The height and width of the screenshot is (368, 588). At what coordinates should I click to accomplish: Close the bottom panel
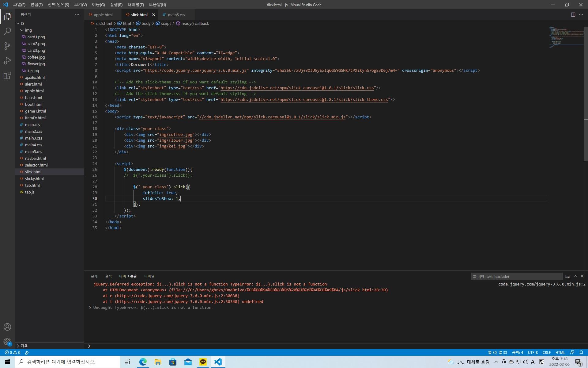pos(582,276)
